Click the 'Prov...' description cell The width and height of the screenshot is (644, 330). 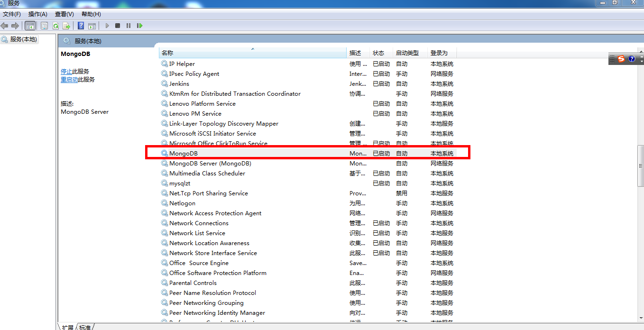click(x=358, y=193)
